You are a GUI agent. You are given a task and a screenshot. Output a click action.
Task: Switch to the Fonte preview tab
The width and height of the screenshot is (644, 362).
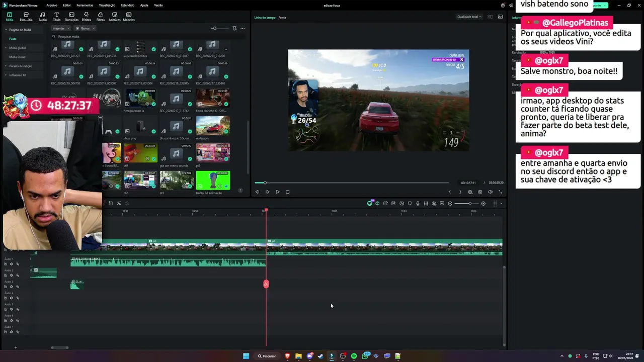point(282,18)
